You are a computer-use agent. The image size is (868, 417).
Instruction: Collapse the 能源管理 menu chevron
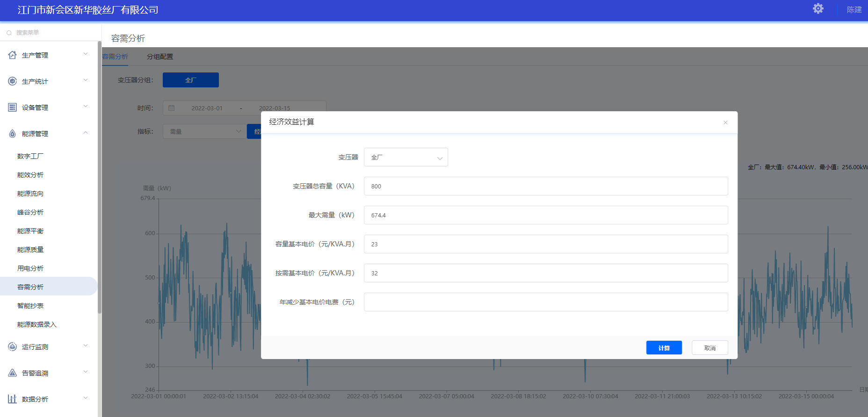coord(86,133)
